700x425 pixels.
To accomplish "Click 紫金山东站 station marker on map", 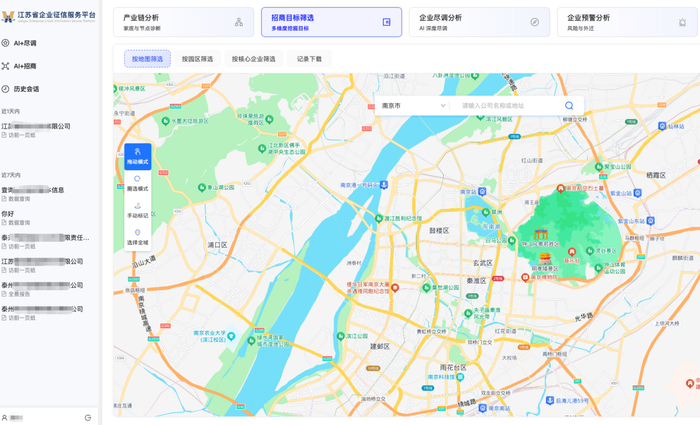I will [x=651, y=221].
